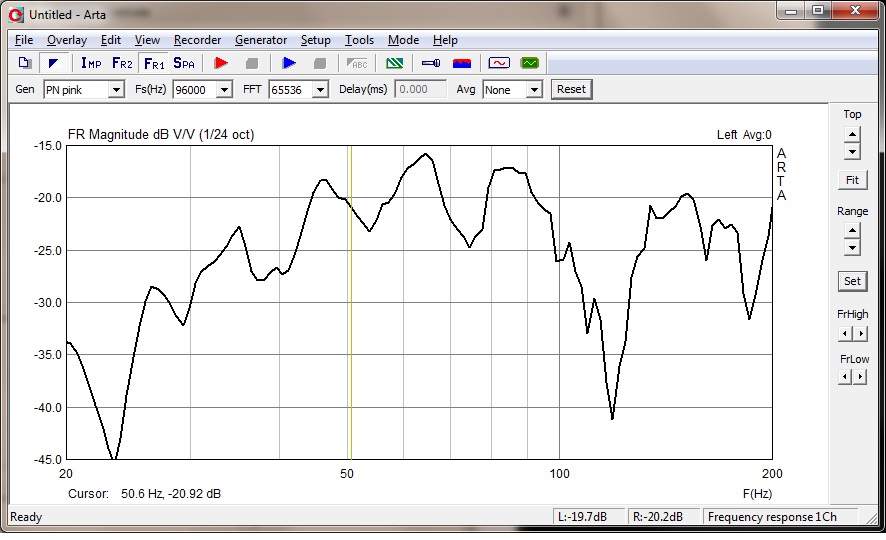Image resolution: width=886 pixels, height=540 pixels.
Task: Open the Help menu
Action: 445,40
